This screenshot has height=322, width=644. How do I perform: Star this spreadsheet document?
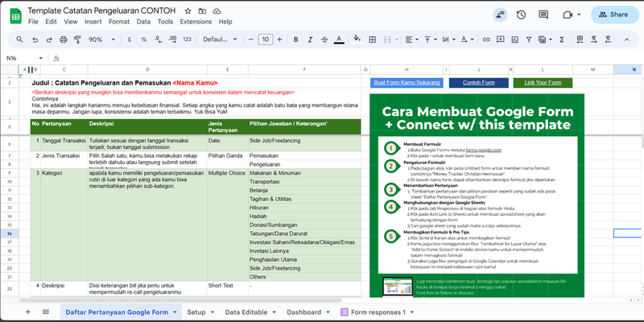click(188, 10)
